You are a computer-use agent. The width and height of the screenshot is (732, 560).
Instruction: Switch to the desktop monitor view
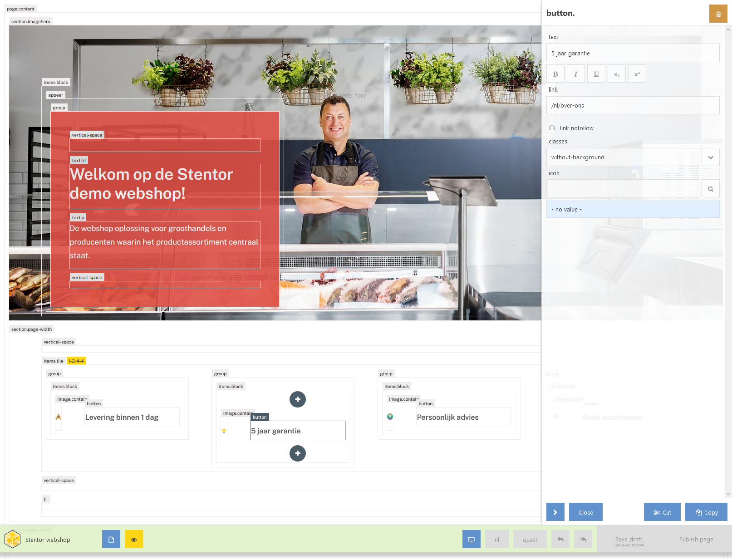tap(472, 539)
